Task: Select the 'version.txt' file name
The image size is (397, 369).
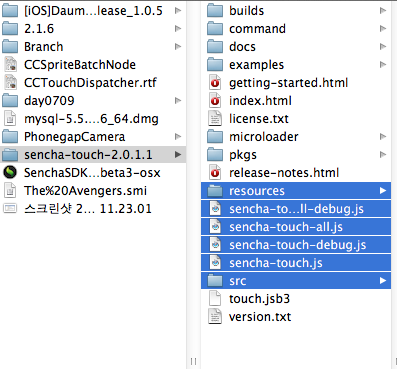Action: click(x=260, y=317)
